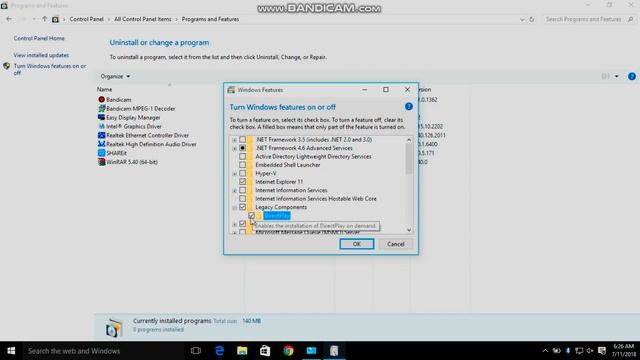Check Active Directory Lightweight Directory Services
This screenshot has height=360, width=640.
tap(242, 156)
